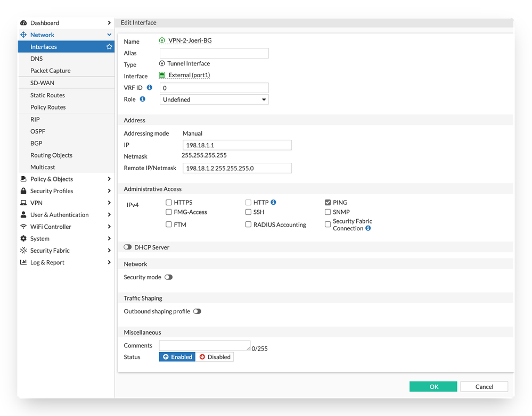Click the favorite star on Interfaces
The image size is (532, 416).
109,47
